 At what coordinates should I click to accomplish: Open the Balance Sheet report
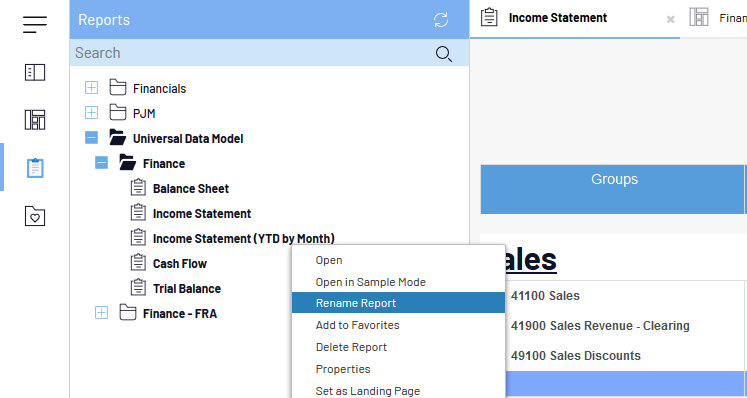click(191, 189)
